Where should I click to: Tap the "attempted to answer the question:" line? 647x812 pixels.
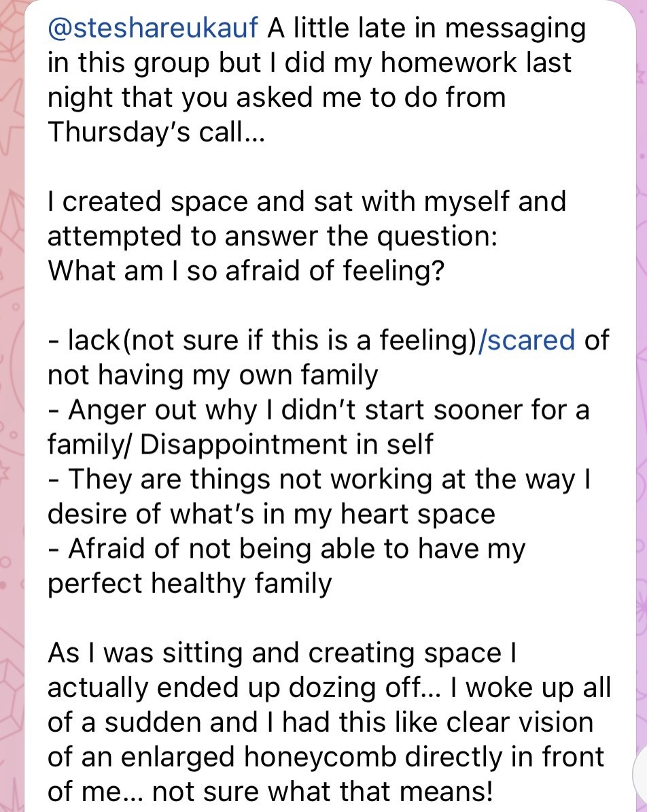(273, 236)
